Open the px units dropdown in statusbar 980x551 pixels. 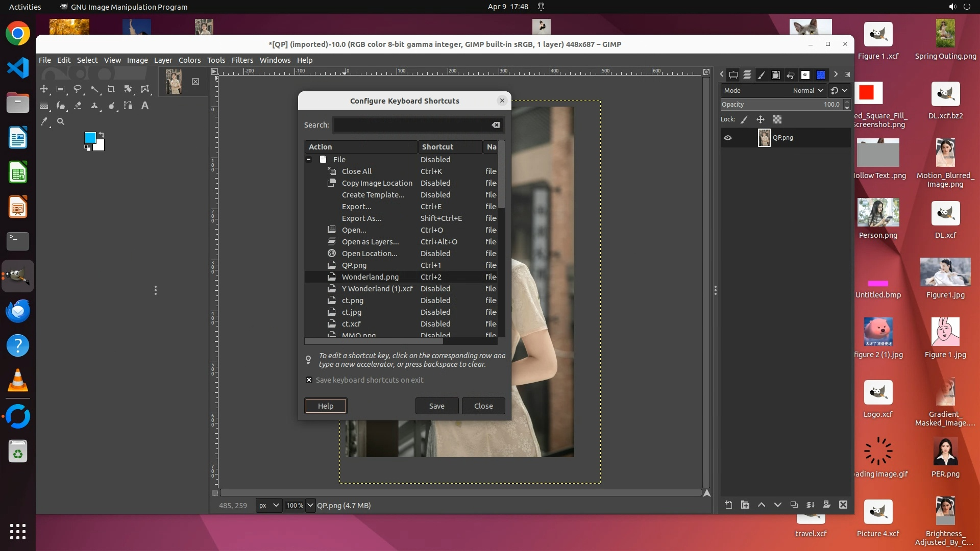coord(269,506)
